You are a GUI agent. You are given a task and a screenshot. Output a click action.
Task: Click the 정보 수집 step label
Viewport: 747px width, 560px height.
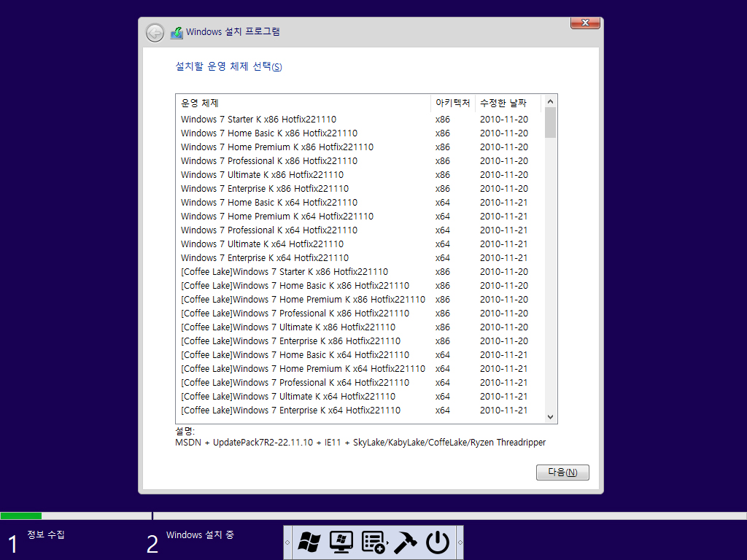pyautogui.click(x=46, y=534)
